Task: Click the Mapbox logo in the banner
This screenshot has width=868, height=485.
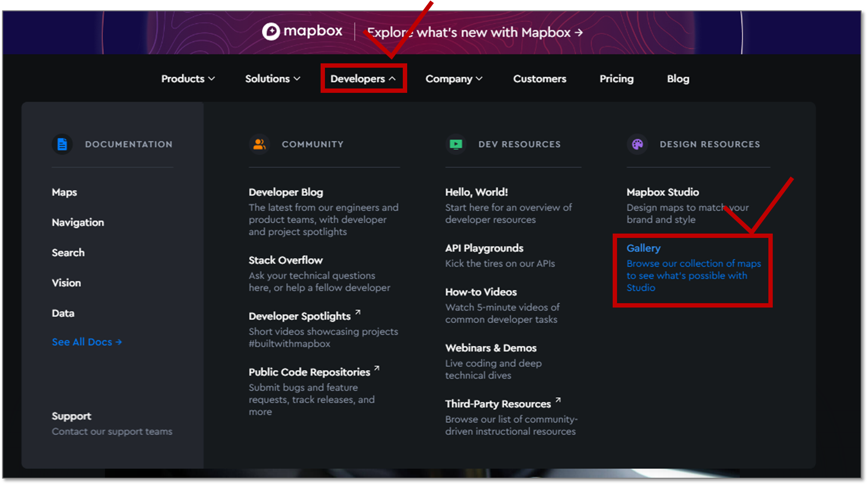Action: (x=302, y=31)
